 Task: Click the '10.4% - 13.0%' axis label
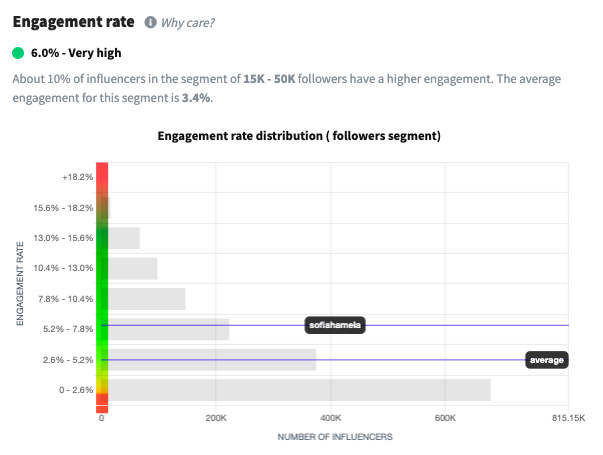coord(63,268)
